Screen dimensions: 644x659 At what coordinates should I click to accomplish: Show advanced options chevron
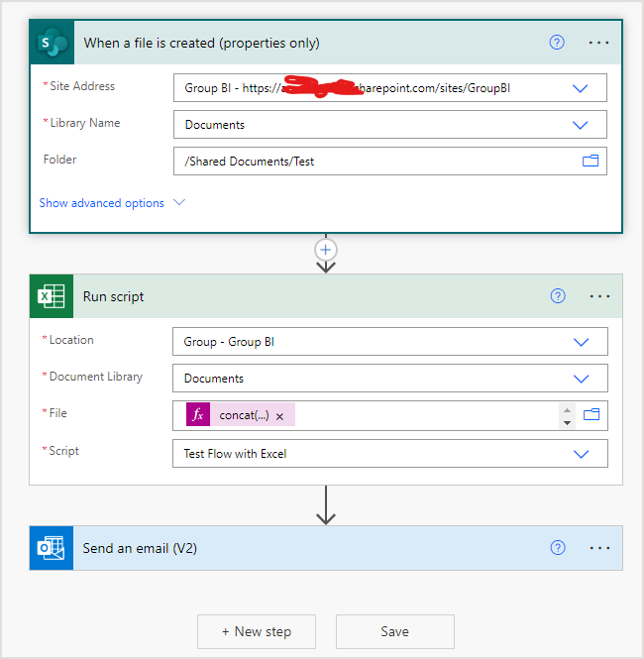pyautogui.click(x=179, y=202)
